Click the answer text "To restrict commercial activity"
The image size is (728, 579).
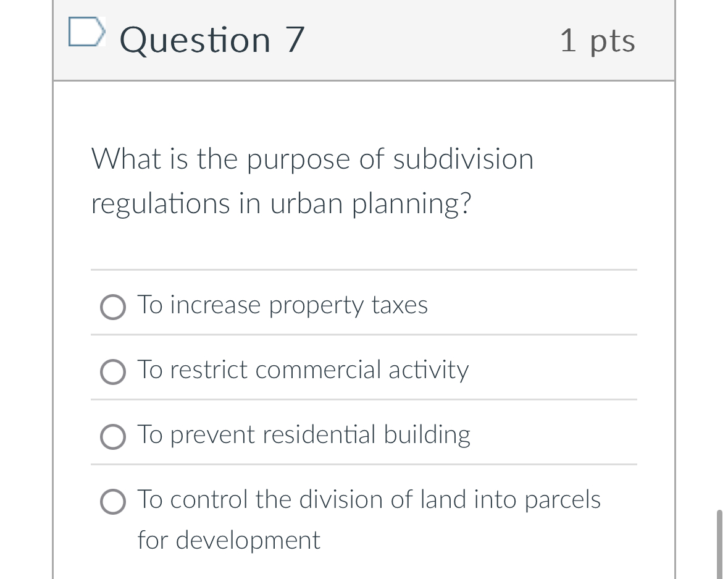[x=303, y=370]
